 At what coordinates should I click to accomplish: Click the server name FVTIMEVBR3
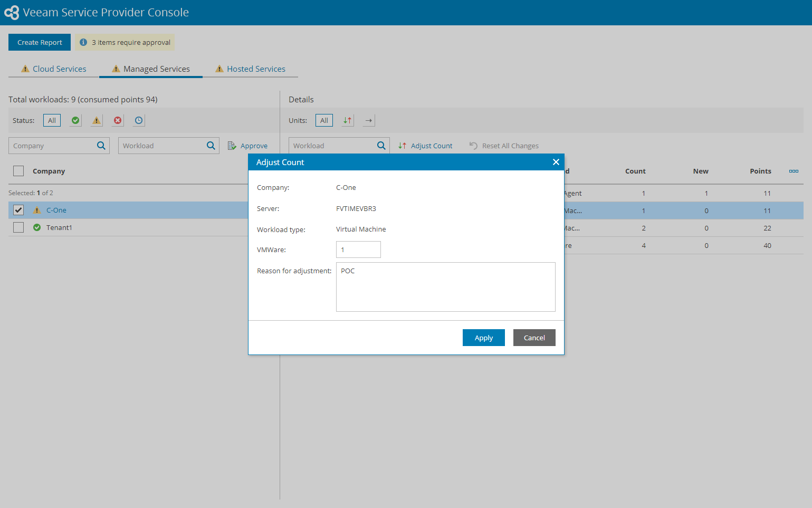click(x=356, y=208)
